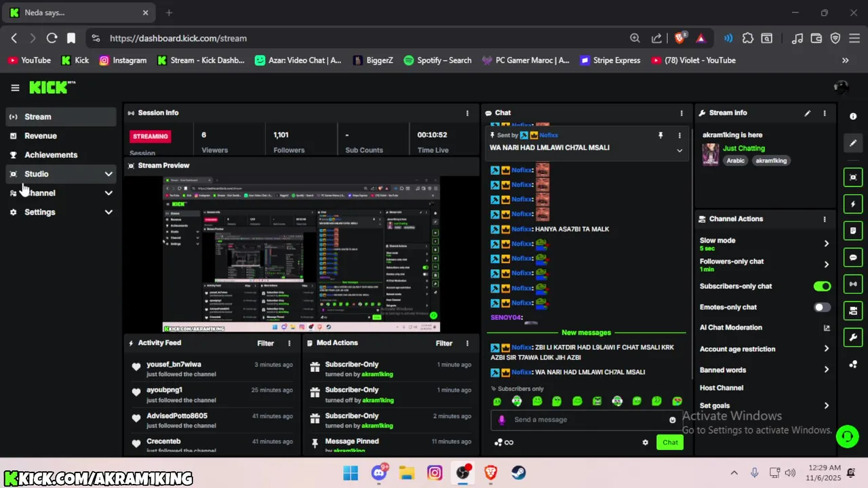Viewport: 868px width, 488px height.
Task: Click the Send a message input field
Action: click(587, 420)
